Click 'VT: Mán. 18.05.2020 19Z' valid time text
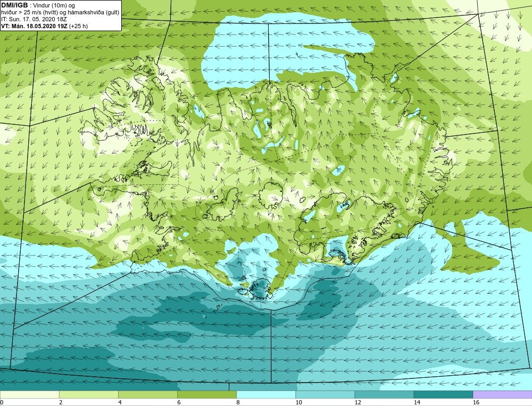This screenshot has height=406, width=532. pyautogui.click(x=34, y=26)
